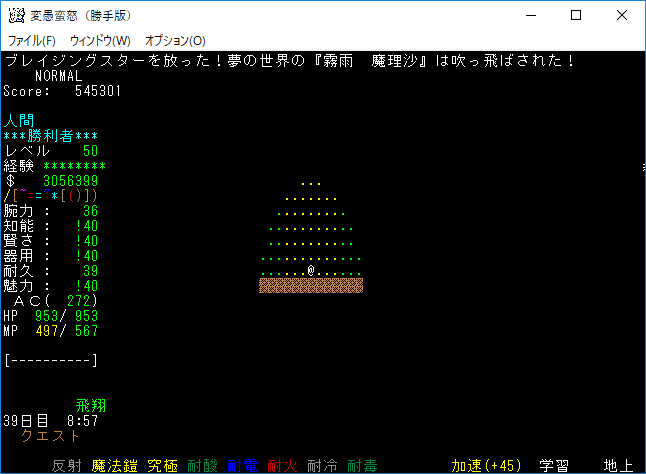
Task: Click the クエスト label
Action: click(51, 436)
